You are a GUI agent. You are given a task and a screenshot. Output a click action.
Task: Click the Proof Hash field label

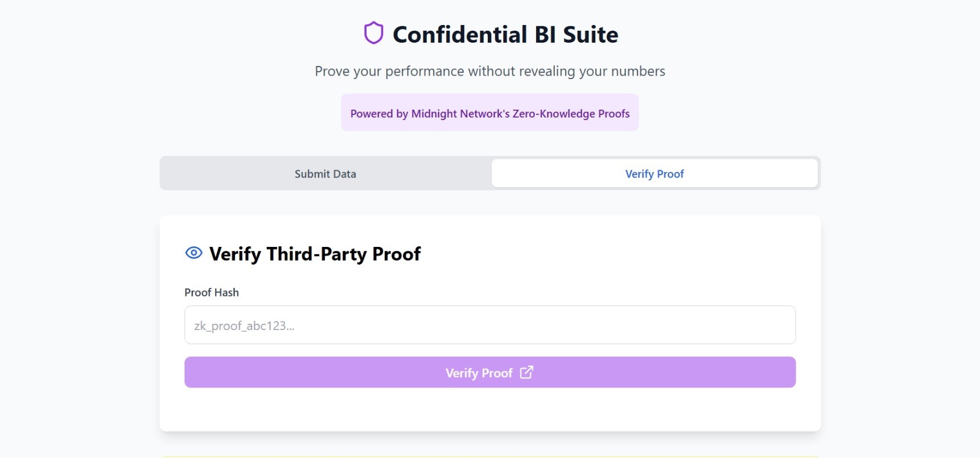pyautogui.click(x=211, y=292)
